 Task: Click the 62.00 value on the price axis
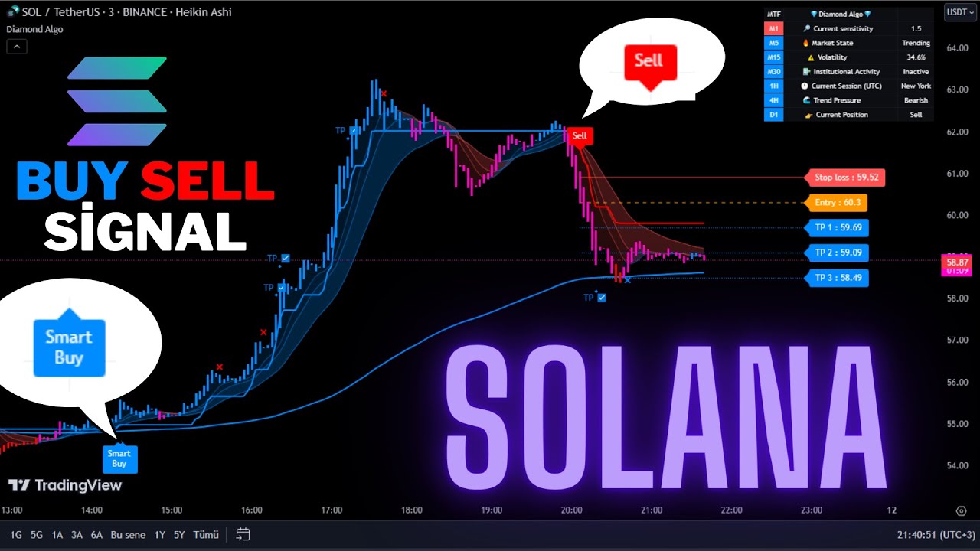(958, 132)
